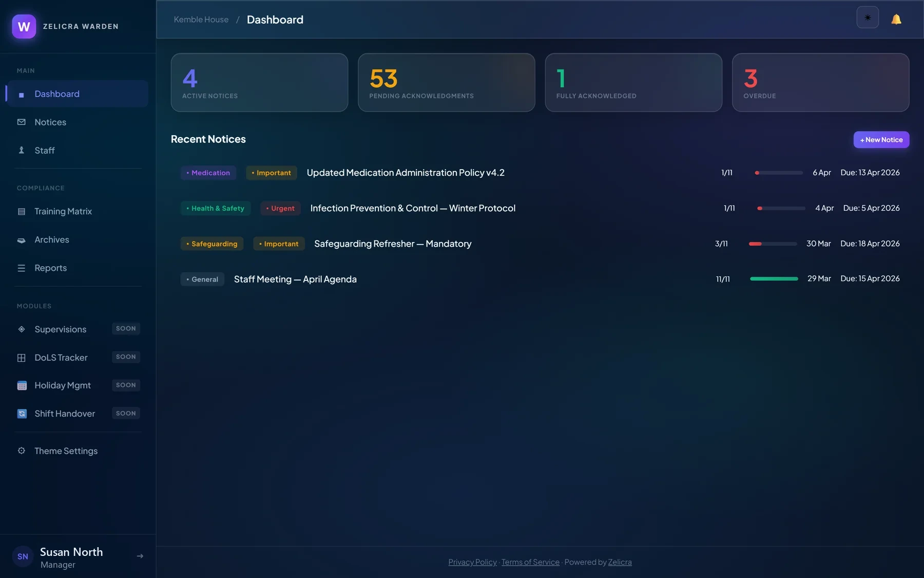Screen dimensions: 924x578
Task: Open the Pending Acknowledgments card
Action: (x=447, y=82)
